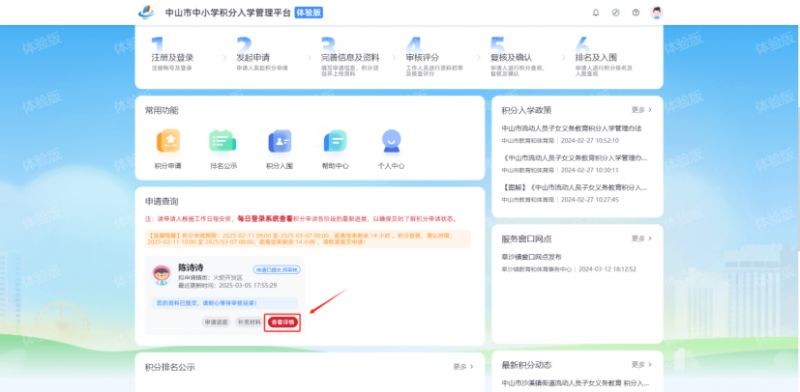Image resolution: width=800 pixels, height=392 pixels.
Task: Open 阜沙镇窗口网点发布 notice
Action: tap(531, 257)
